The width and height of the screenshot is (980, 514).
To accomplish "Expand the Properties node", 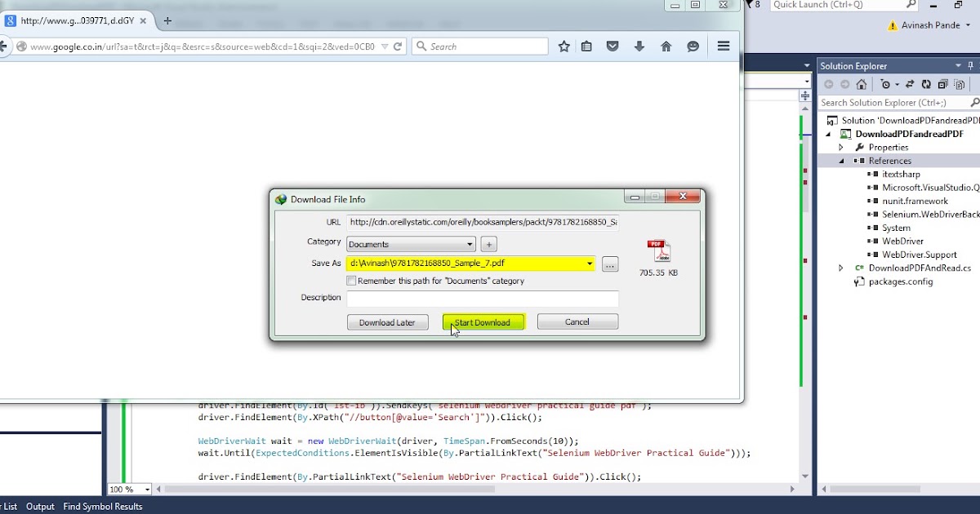I will [841, 148].
